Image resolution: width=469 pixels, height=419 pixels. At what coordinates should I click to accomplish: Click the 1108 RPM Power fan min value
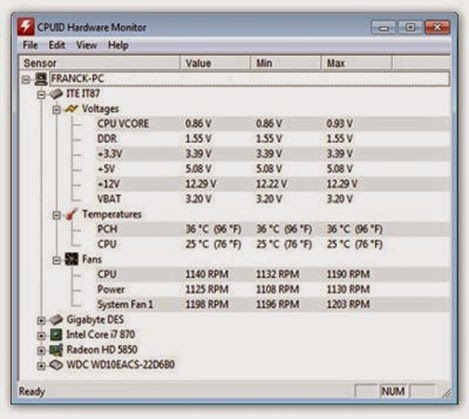click(x=277, y=289)
